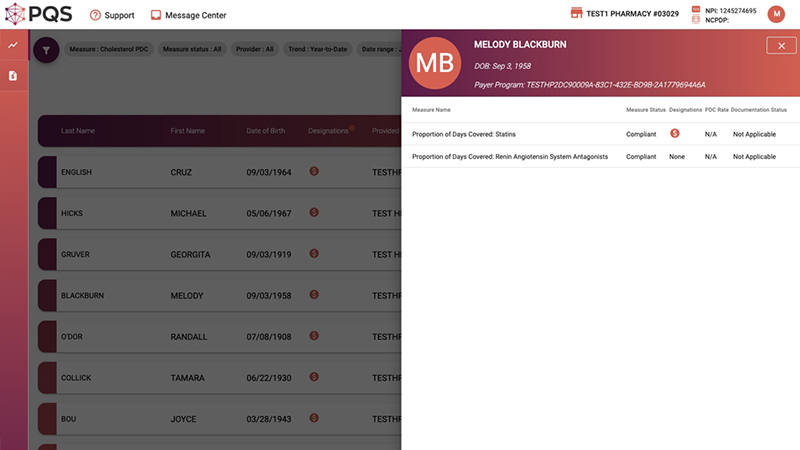Click the NCPDP card icon
The width and height of the screenshot is (800, 450).
[695, 20]
